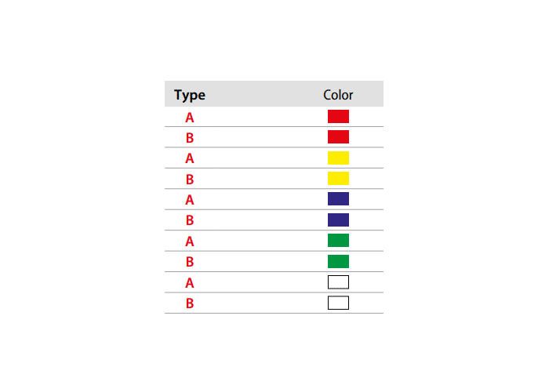Select the second green color swatch
549x392 pixels.
338,261
